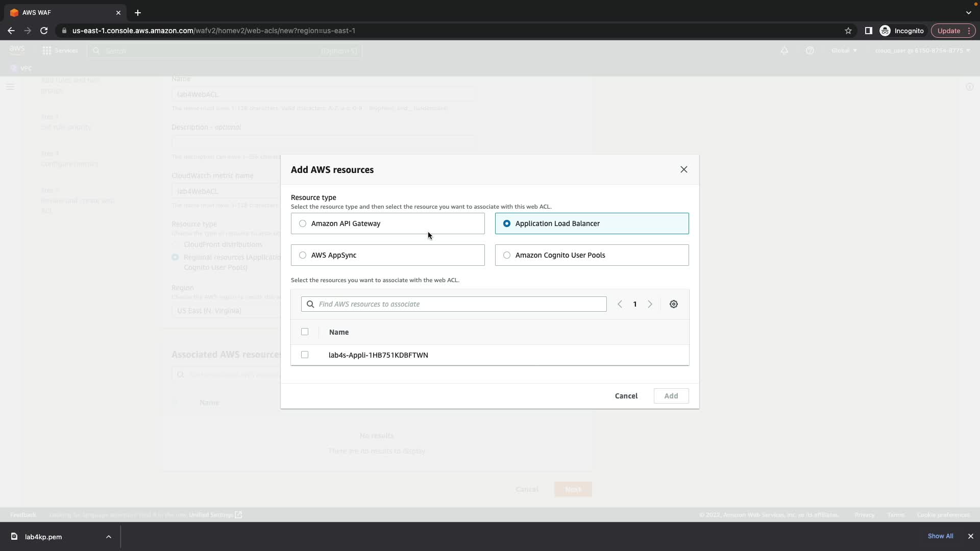Go to previous page of resources
Image resolution: width=980 pixels, height=551 pixels.
click(x=620, y=304)
